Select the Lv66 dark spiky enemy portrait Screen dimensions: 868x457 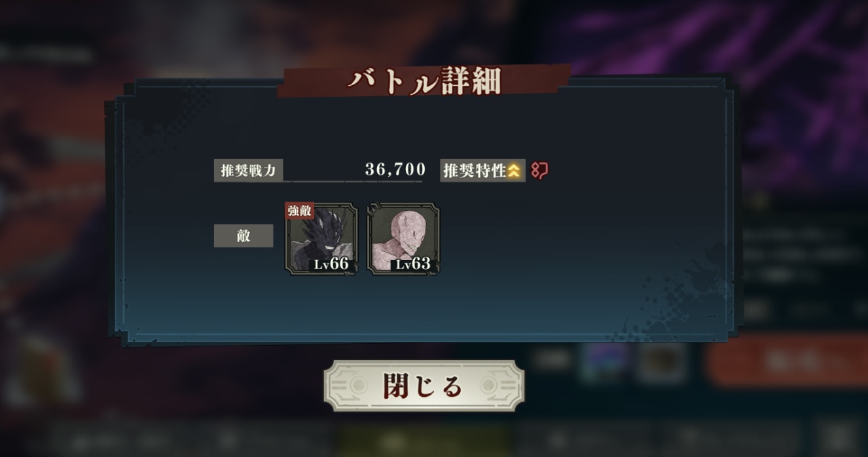tap(321, 239)
